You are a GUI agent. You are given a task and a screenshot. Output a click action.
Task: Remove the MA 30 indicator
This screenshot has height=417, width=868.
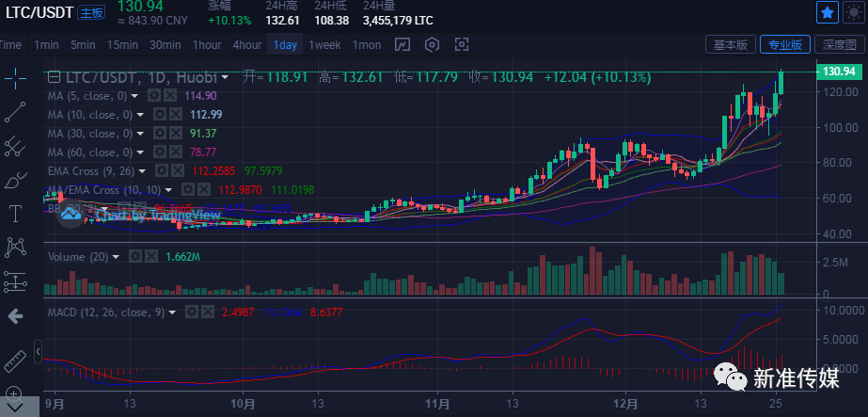(176, 134)
